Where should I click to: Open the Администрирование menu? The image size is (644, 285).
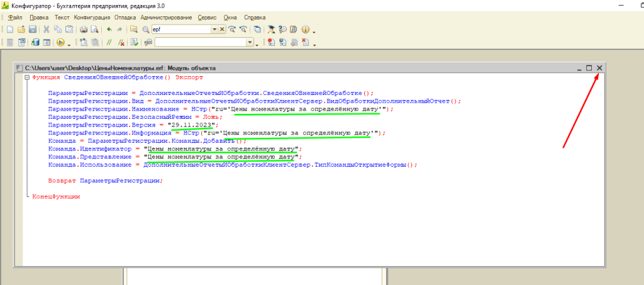166,17
